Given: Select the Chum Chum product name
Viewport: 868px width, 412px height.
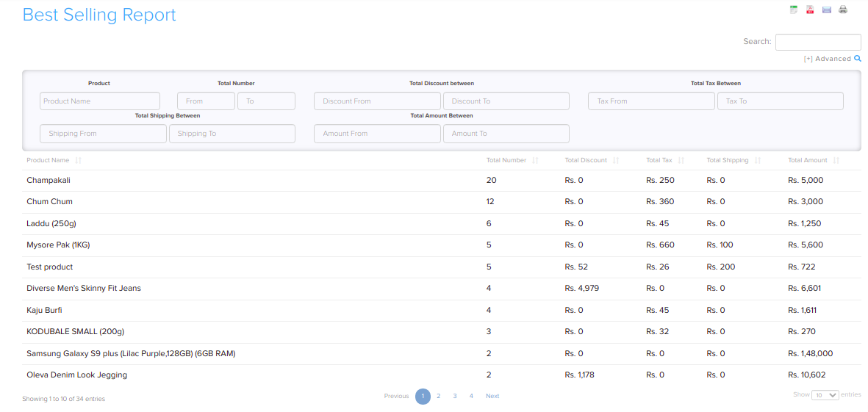Looking at the screenshot, I should click(49, 202).
